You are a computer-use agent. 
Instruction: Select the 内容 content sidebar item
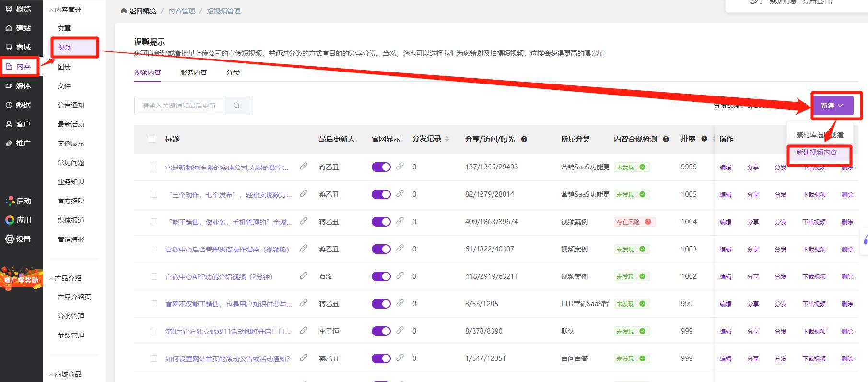(18, 66)
